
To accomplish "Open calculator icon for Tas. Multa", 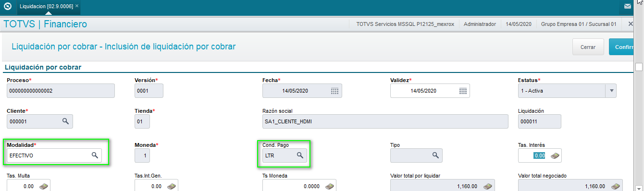I will [43, 186].
